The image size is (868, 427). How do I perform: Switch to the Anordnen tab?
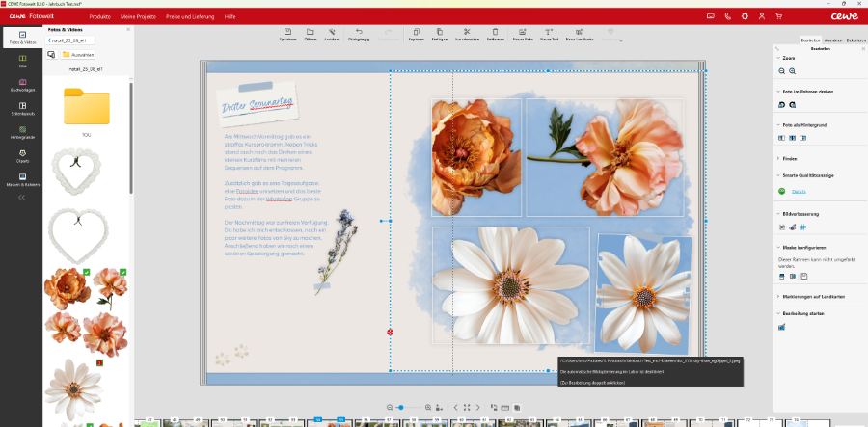pos(832,40)
